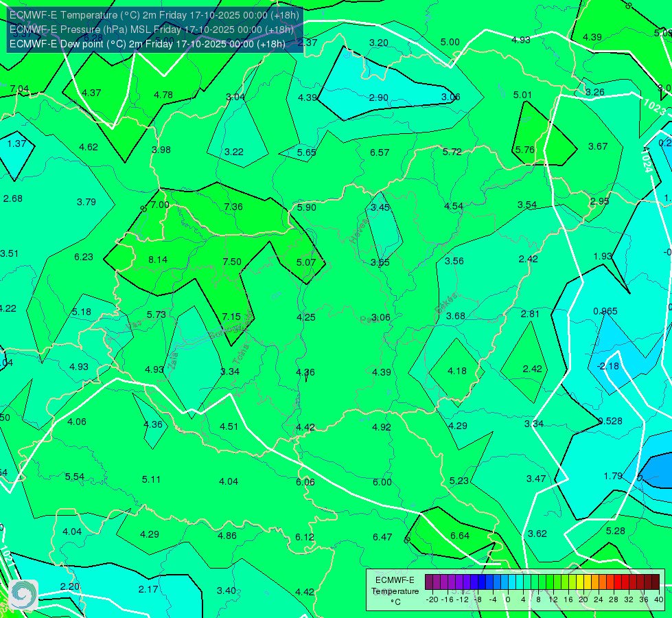Image resolution: width=672 pixels, height=618 pixels.
Task: Click the swirl logo icon at bottom-left
Action: coord(23,594)
